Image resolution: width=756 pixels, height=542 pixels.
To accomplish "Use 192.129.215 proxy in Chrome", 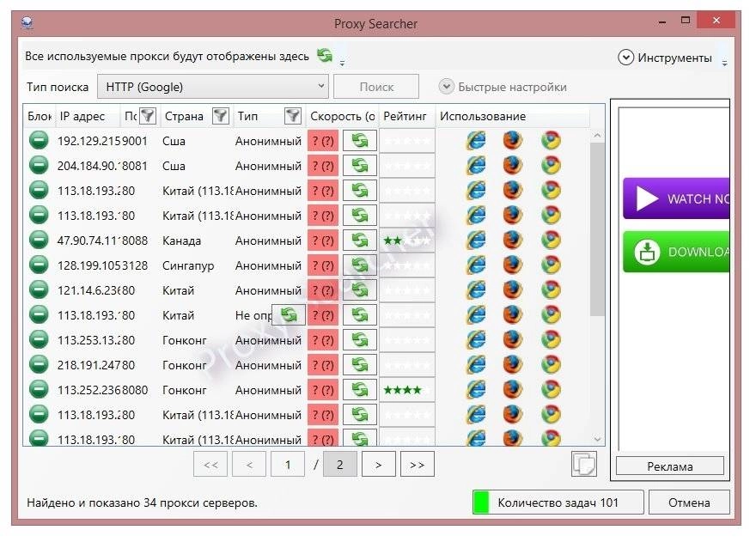I will (551, 141).
